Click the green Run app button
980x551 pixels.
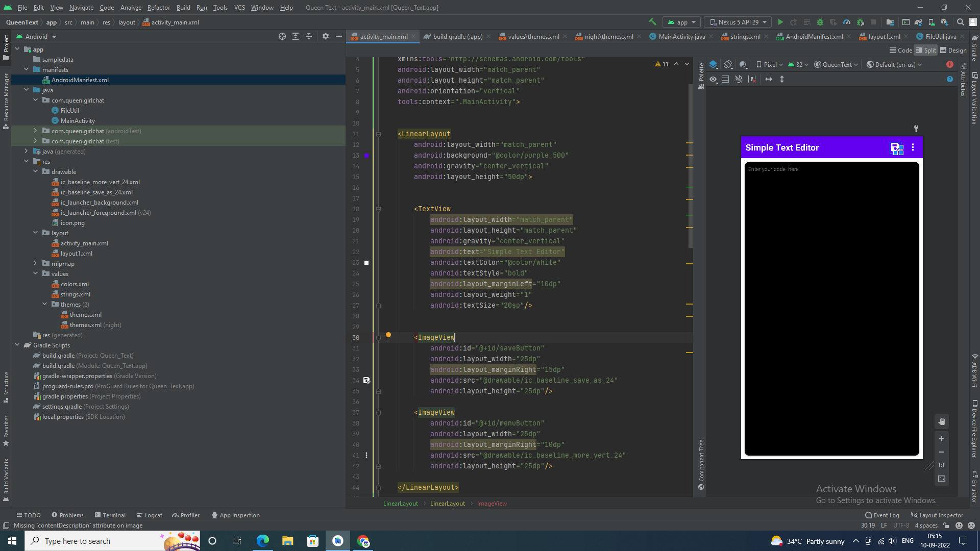point(780,22)
